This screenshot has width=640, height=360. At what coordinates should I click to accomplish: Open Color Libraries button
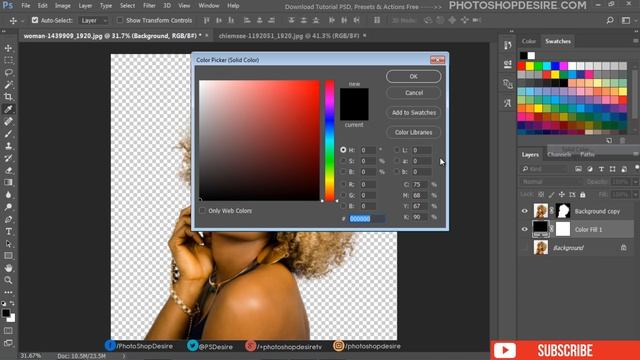[x=413, y=132]
